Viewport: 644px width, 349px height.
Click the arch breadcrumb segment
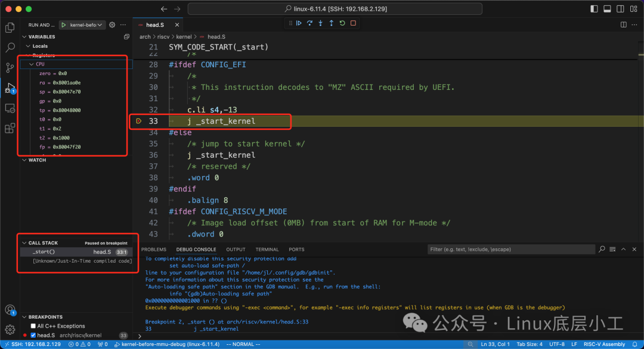pyautogui.click(x=145, y=37)
